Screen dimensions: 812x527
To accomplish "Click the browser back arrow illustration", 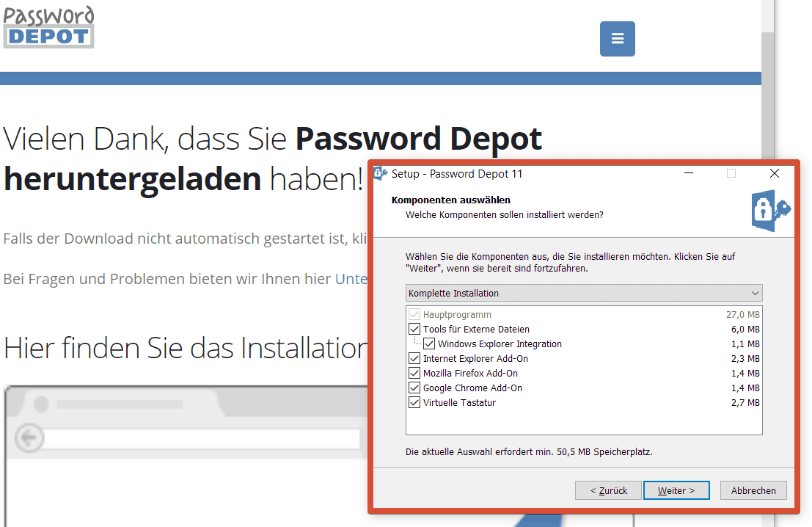I will 29,438.
